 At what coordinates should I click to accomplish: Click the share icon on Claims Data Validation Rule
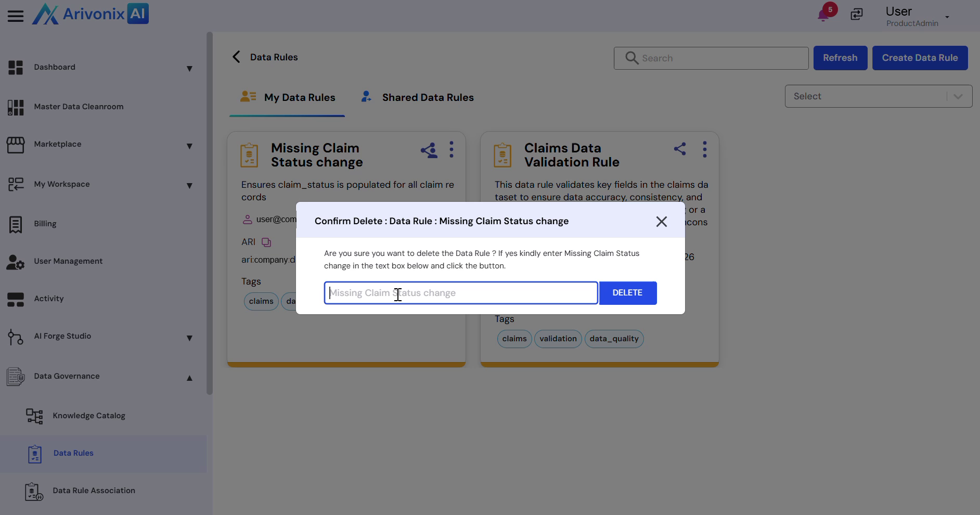pyautogui.click(x=680, y=149)
